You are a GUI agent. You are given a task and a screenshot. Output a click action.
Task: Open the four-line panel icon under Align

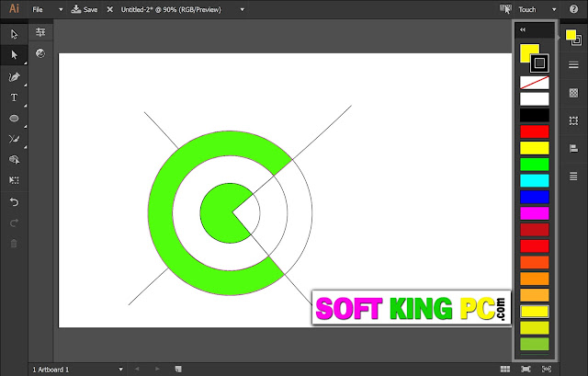click(573, 176)
